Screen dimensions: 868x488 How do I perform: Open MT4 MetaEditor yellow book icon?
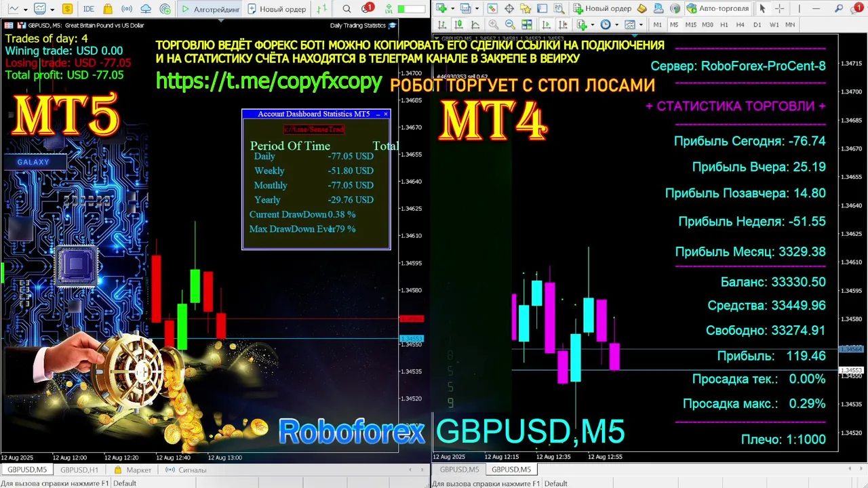pos(642,8)
